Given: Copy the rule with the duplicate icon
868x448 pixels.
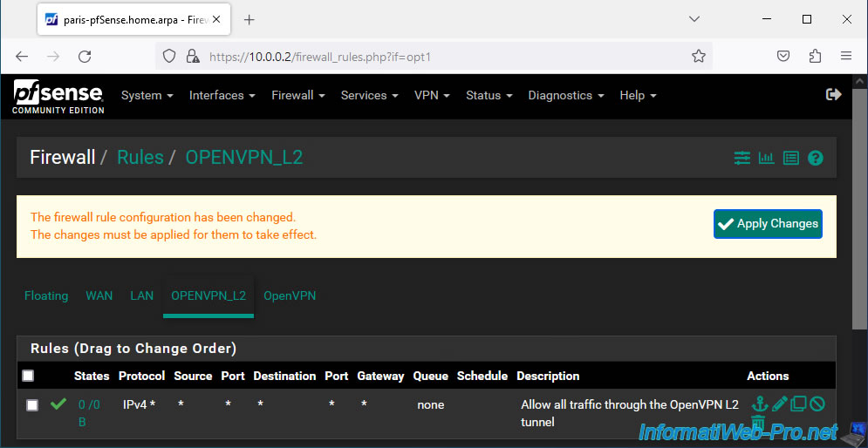Looking at the screenshot, I should coord(798,404).
